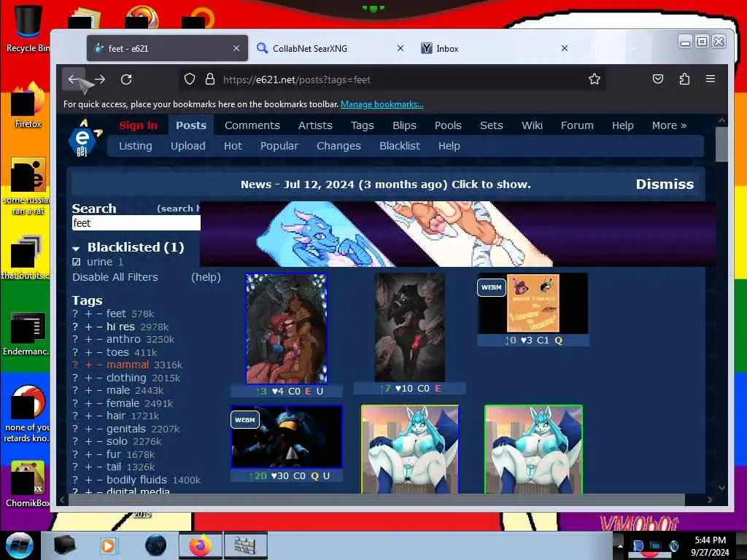This screenshot has width=747, height=560.
Task: Select the Firefox desktop shortcut
Action: coord(27,106)
